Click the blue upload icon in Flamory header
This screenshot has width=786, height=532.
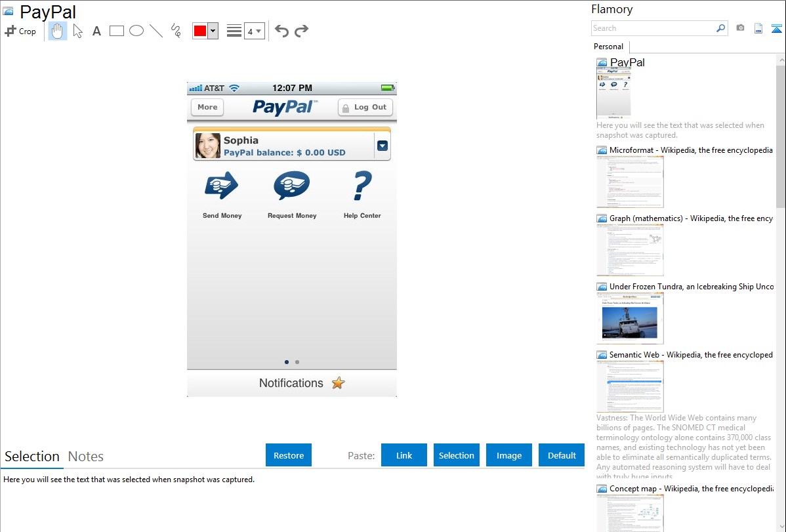(776, 28)
